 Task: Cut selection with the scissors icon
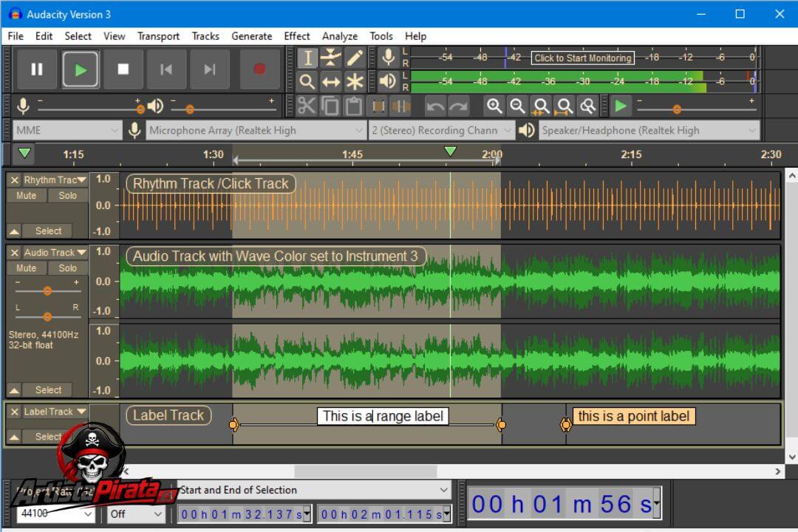point(307,106)
